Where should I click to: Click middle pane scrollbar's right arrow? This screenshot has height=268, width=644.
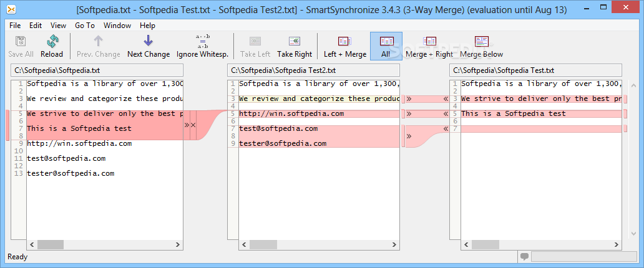coord(394,244)
